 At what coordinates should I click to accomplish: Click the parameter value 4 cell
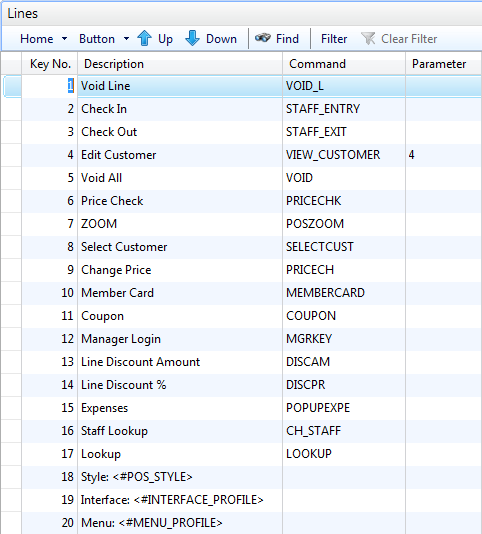444,155
